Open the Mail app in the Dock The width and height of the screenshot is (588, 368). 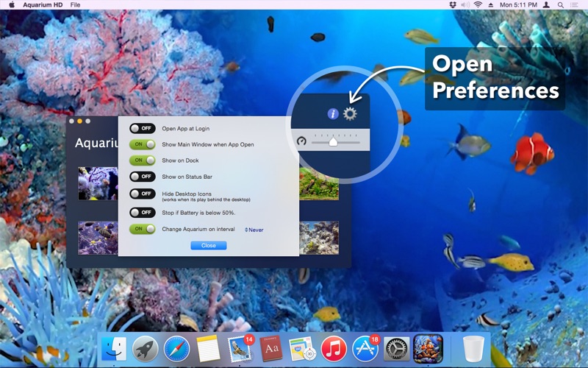click(240, 348)
